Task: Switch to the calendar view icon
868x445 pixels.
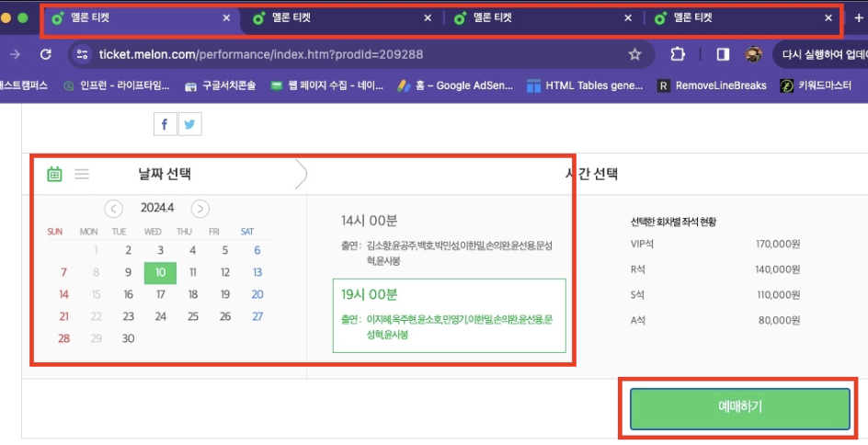Action: [x=54, y=174]
